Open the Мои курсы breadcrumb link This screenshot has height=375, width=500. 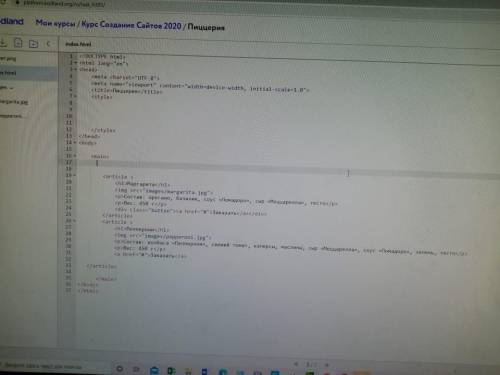(55, 23)
